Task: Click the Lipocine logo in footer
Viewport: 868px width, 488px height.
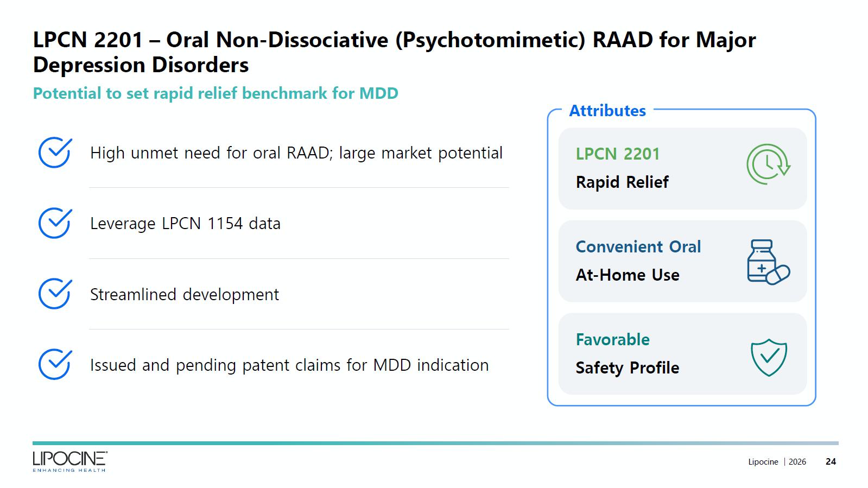Action: click(69, 461)
